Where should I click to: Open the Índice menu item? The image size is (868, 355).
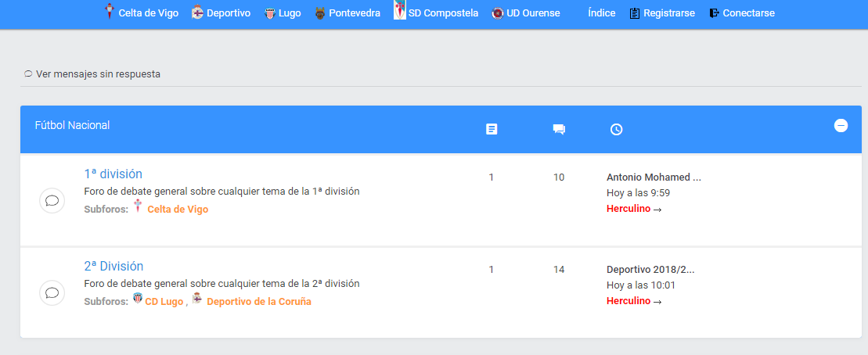tap(602, 13)
